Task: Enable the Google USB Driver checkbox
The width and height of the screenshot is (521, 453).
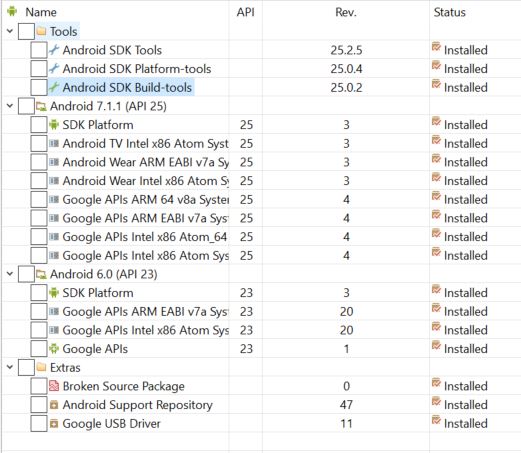Action: pyautogui.click(x=39, y=423)
